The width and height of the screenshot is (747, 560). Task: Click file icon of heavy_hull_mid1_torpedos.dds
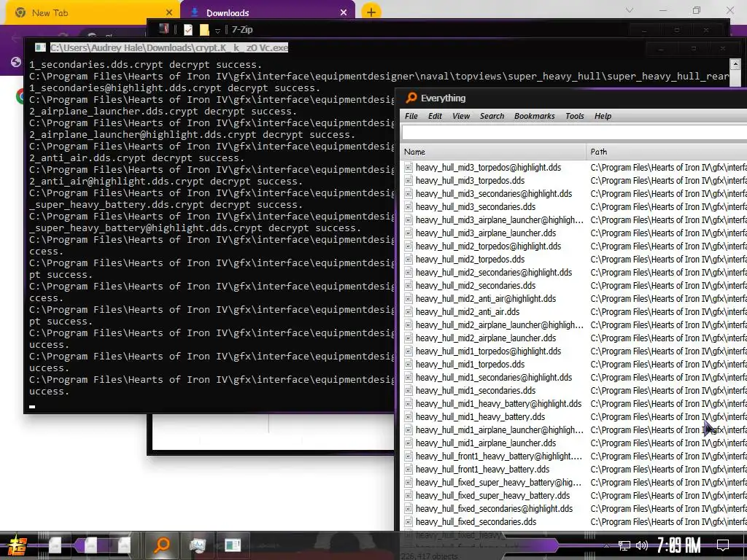tap(409, 365)
